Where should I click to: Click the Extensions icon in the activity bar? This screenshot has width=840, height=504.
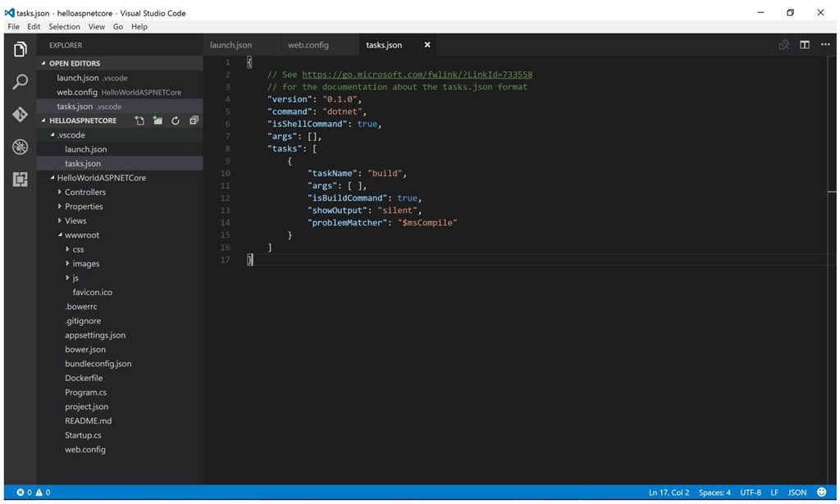(x=20, y=179)
